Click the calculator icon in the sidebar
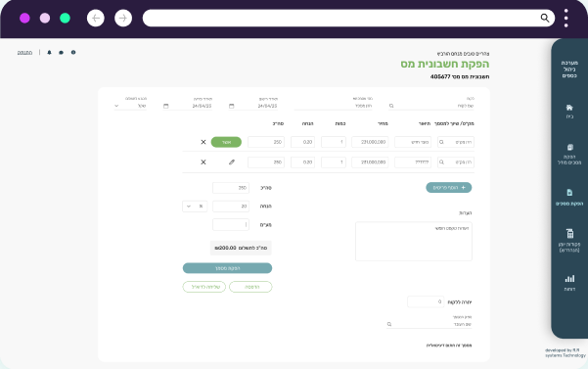Viewport: 588px width, 369px height. point(569,233)
